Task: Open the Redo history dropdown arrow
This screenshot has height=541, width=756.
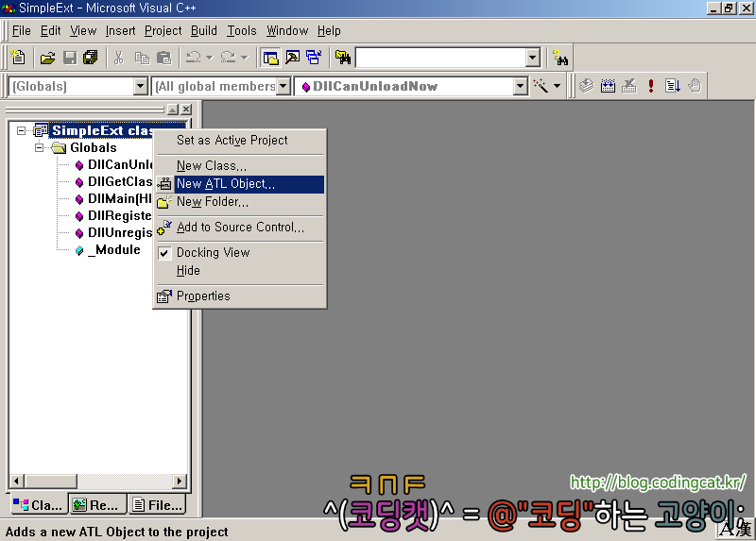Action: (245, 58)
